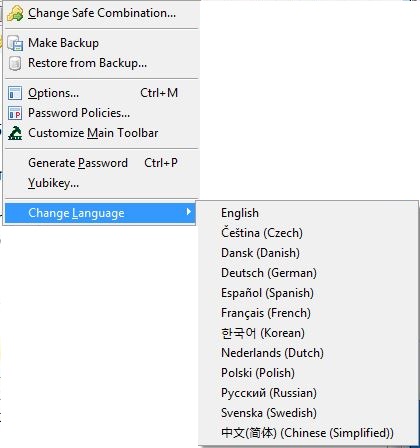This screenshot has width=420, height=448.
Task: Select the Change Language menu item
Action: coord(100,213)
